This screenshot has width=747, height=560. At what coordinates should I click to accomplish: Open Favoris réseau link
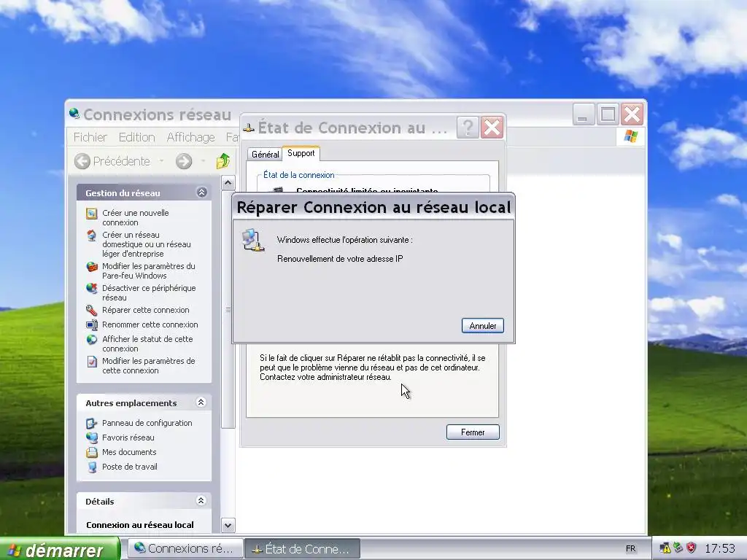[x=128, y=437]
